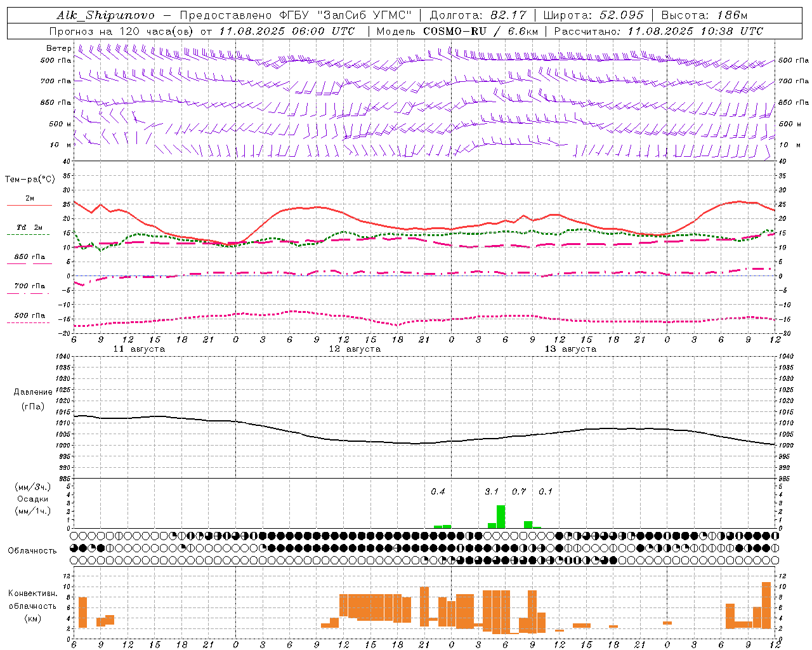Click the station name Alk_Shipunovo
Screen dimensions: 812x650
pos(105,15)
